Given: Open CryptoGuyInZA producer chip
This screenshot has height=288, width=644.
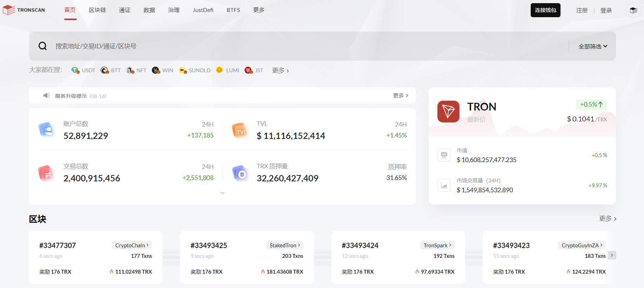Looking at the screenshot, I should 582,245.
